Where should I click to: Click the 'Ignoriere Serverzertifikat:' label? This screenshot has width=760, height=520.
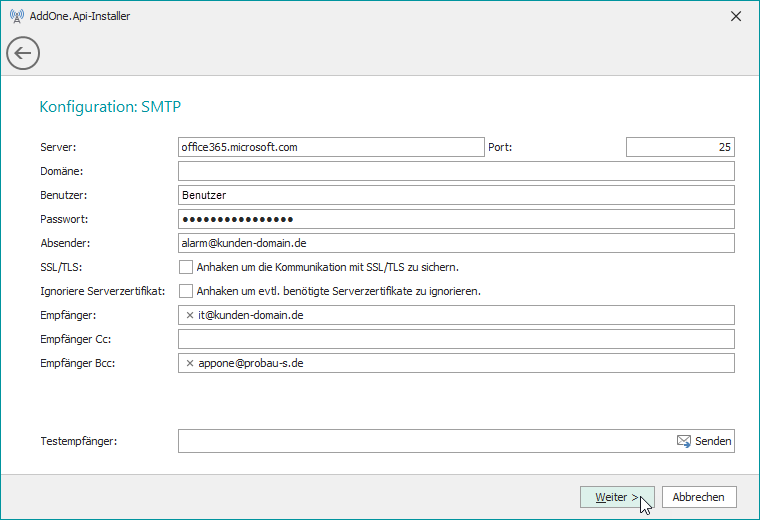tap(103, 291)
